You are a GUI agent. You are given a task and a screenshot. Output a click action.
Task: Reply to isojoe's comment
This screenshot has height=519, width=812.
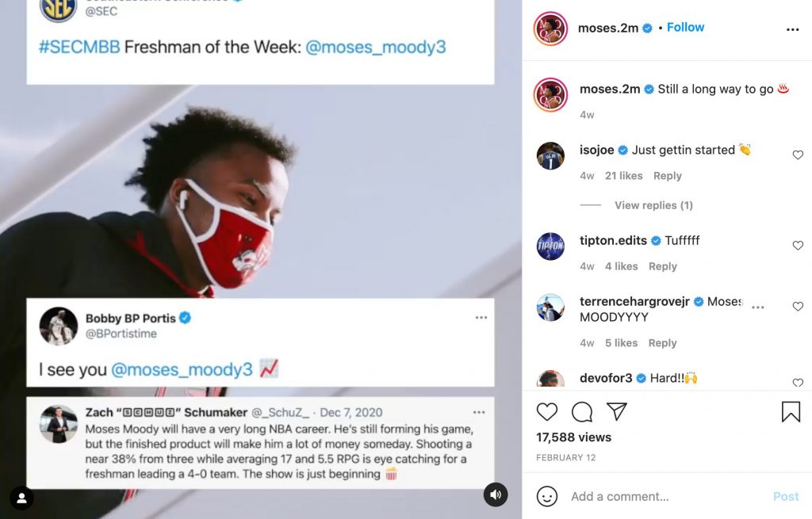pos(667,176)
